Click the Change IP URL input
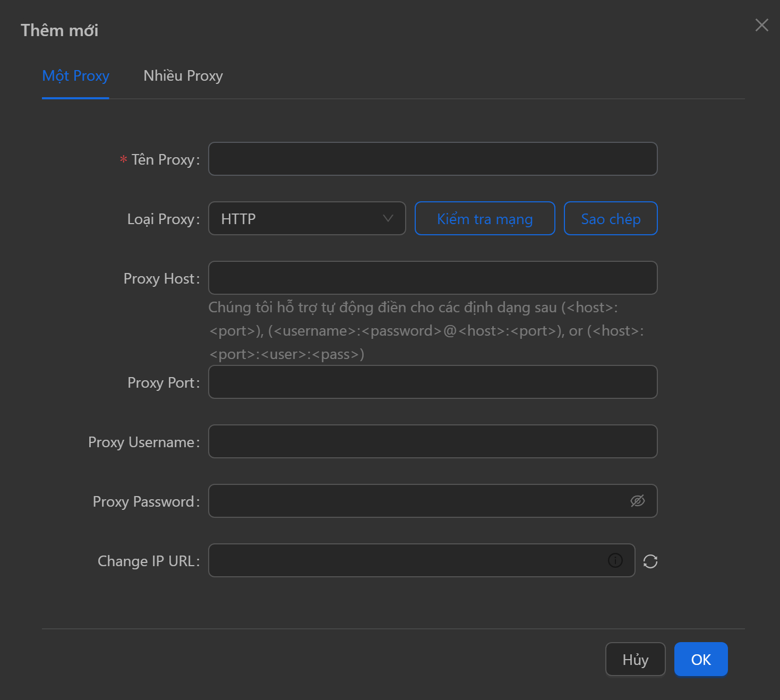The width and height of the screenshot is (780, 700). (406, 560)
